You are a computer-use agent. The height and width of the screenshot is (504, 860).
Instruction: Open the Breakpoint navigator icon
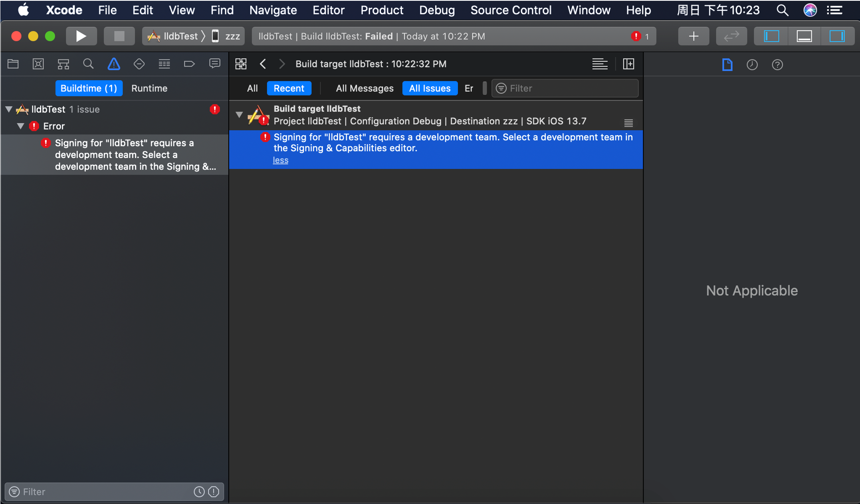pos(189,64)
